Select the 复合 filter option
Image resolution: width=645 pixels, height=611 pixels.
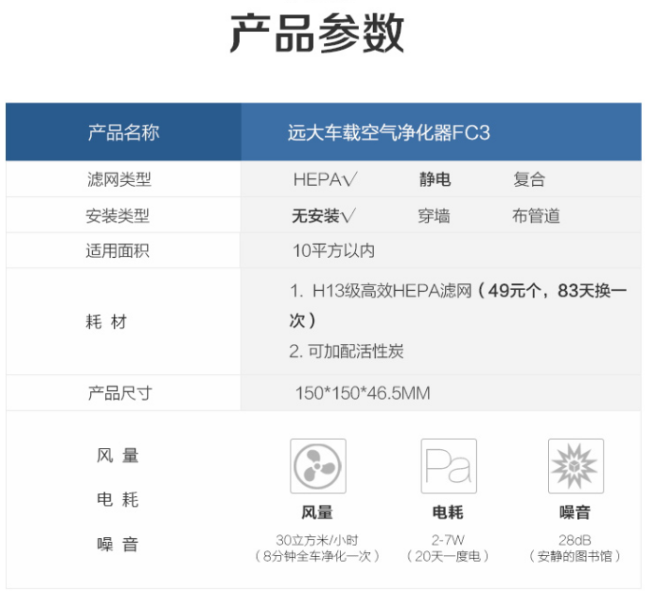529,179
